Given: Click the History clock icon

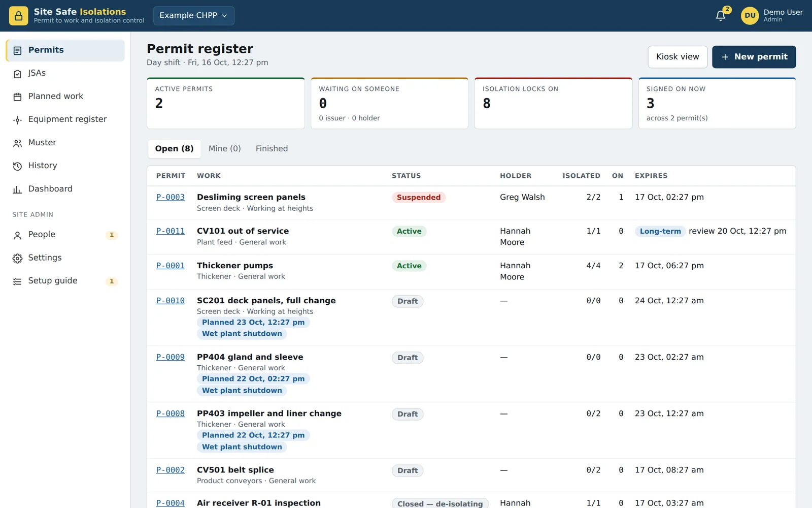Looking at the screenshot, I should point(17,166).
